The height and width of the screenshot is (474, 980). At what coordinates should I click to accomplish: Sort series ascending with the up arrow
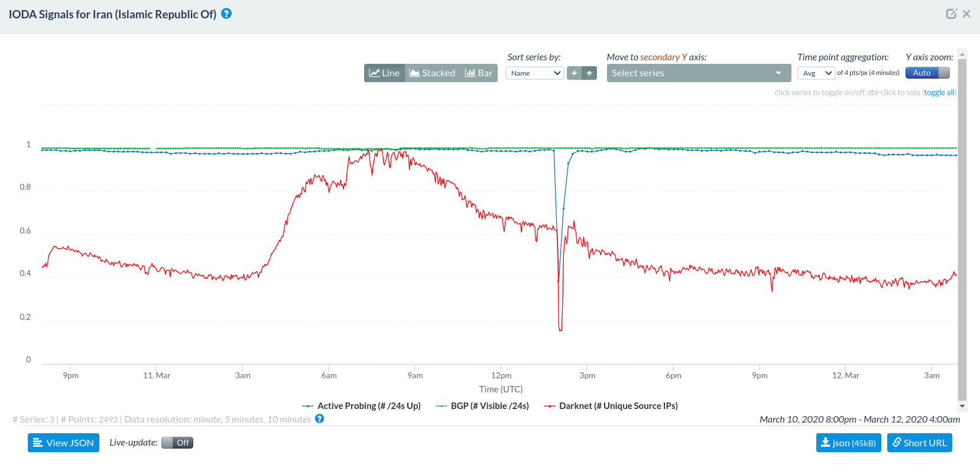(589, 73)
